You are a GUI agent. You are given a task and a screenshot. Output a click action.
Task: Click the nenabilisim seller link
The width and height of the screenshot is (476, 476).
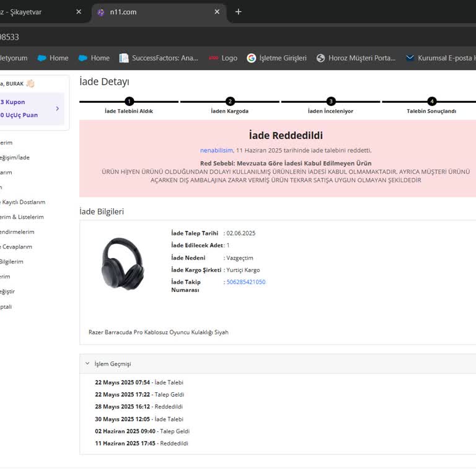216,150
